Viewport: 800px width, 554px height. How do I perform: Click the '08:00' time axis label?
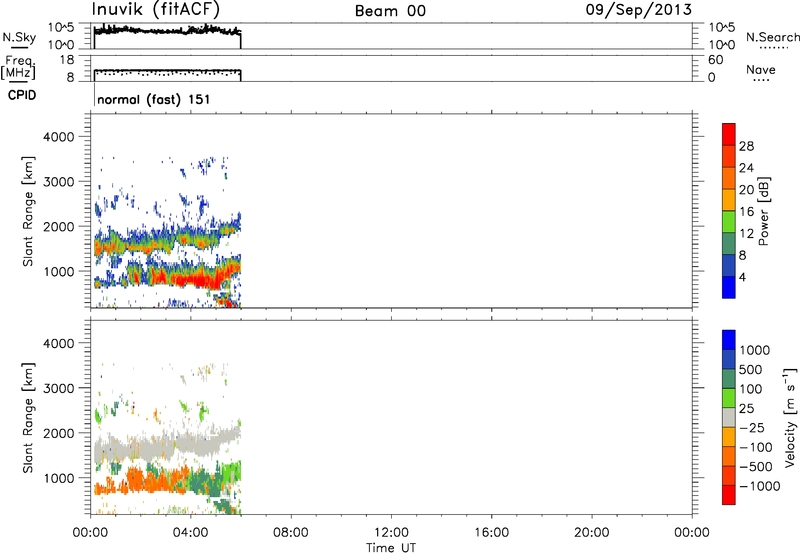coord(290,533)
